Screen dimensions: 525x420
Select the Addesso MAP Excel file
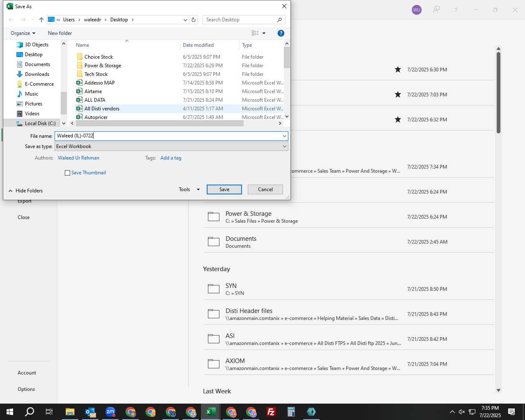(x=99, y=83)
